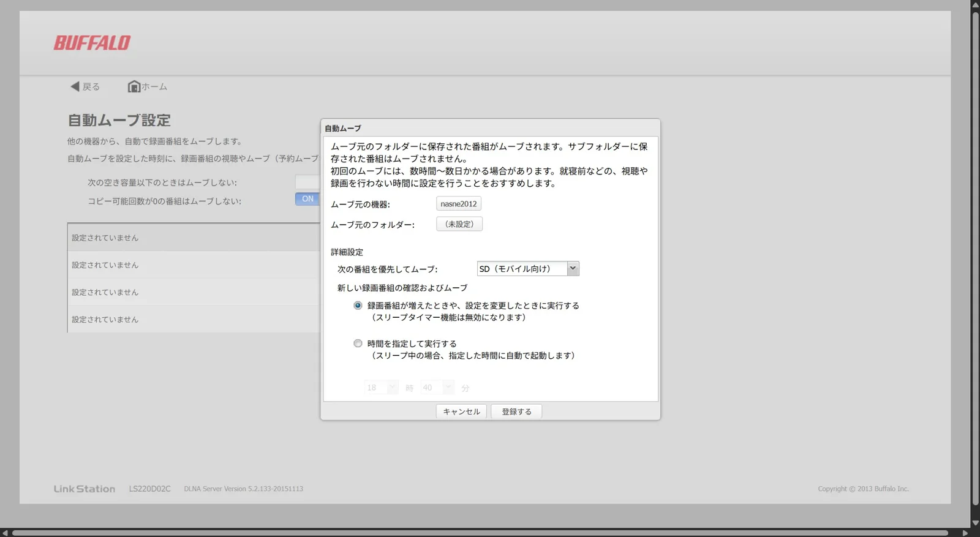Click the nasne2012 source device button

[459, 204]
